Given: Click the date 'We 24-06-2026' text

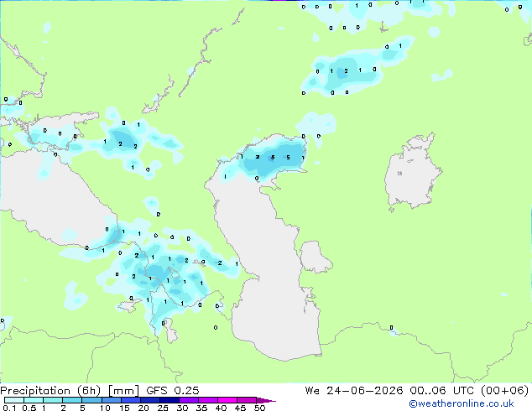Looking at the screenshot, I should coord(354,391).
